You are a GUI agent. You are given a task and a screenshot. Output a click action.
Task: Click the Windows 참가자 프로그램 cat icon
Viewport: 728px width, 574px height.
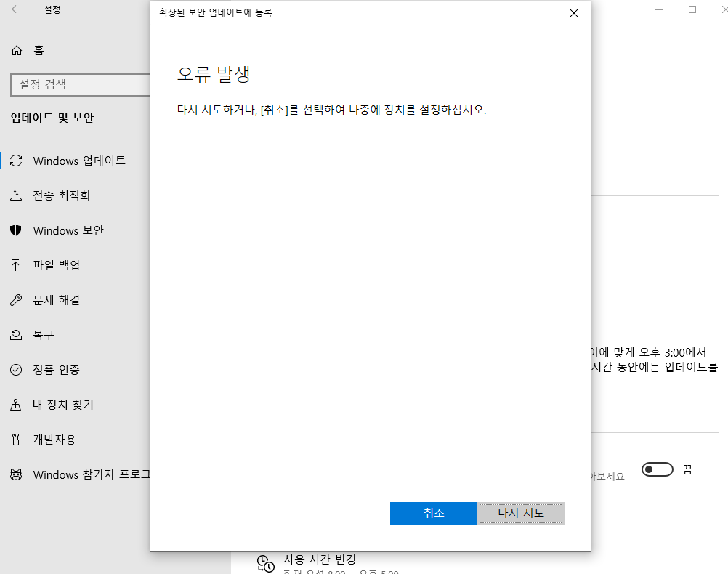point(16,474)
